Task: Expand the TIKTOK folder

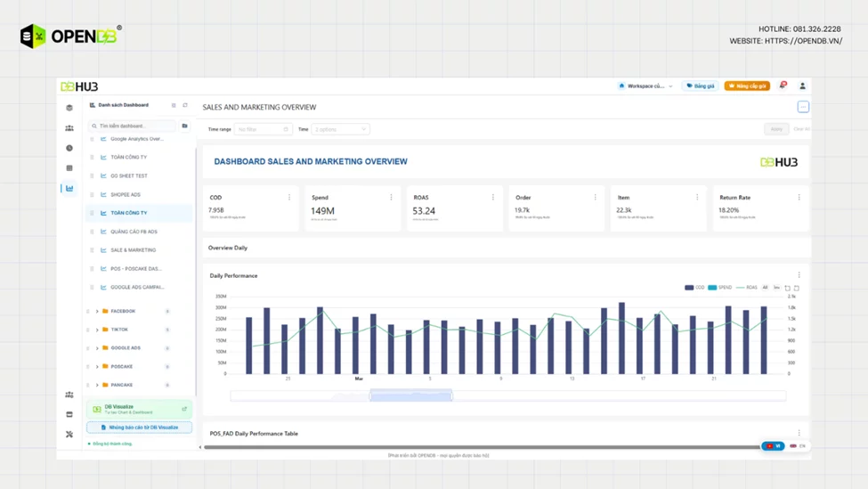Action: 97,330
